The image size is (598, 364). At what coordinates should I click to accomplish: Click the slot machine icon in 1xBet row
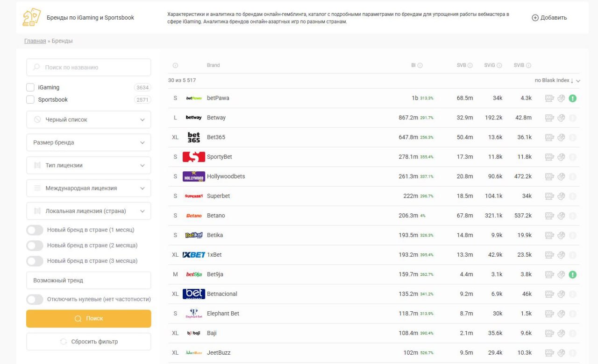click(549, 255)
